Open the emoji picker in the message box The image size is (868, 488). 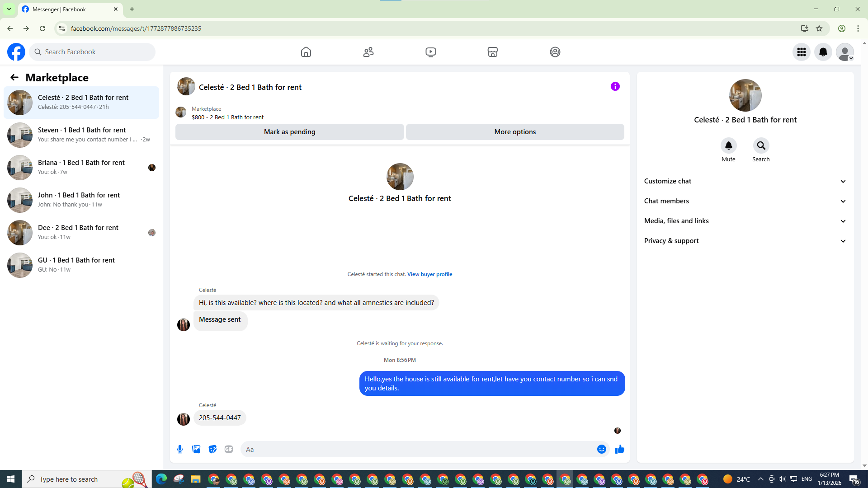(x=601, y=449)
